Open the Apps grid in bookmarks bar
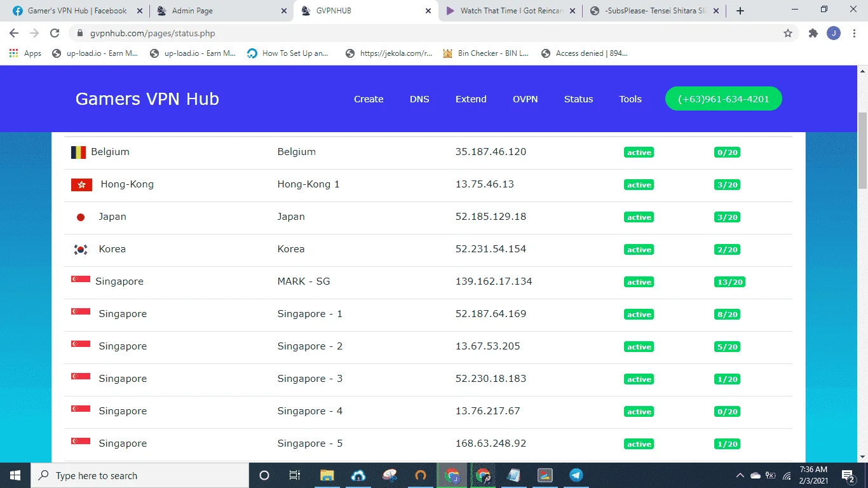Screen dimensions: 868x488 pos(25,53)
